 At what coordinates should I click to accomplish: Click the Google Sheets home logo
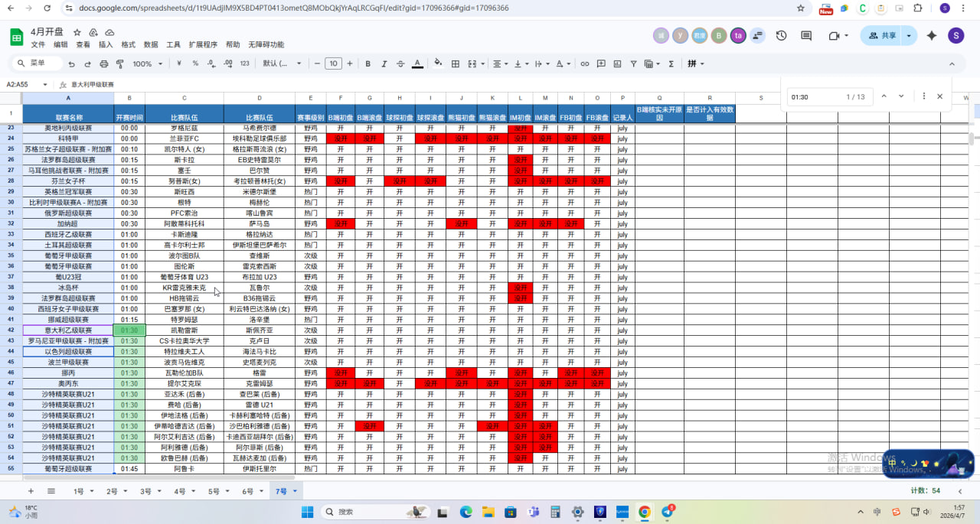pos(16,37)
